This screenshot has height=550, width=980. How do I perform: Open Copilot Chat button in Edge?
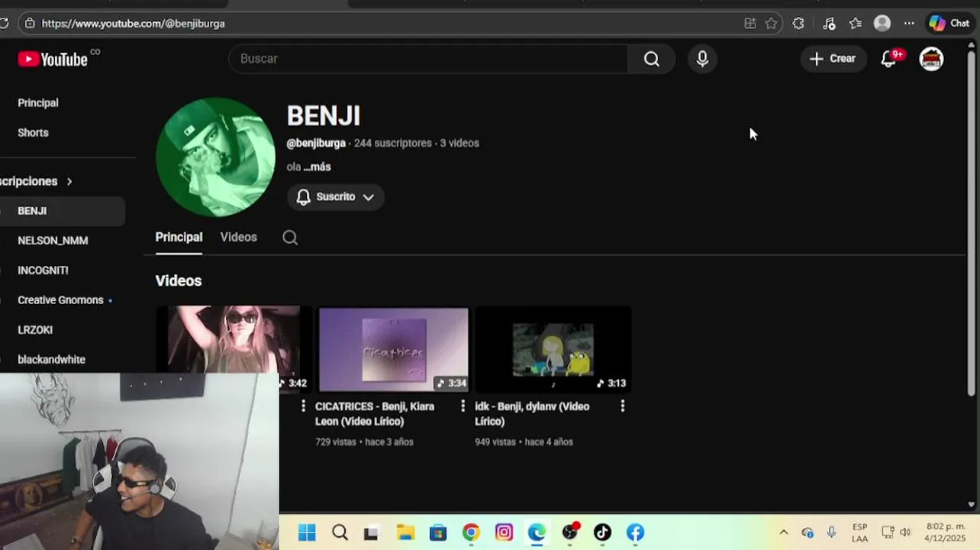(x=949, y=24)
